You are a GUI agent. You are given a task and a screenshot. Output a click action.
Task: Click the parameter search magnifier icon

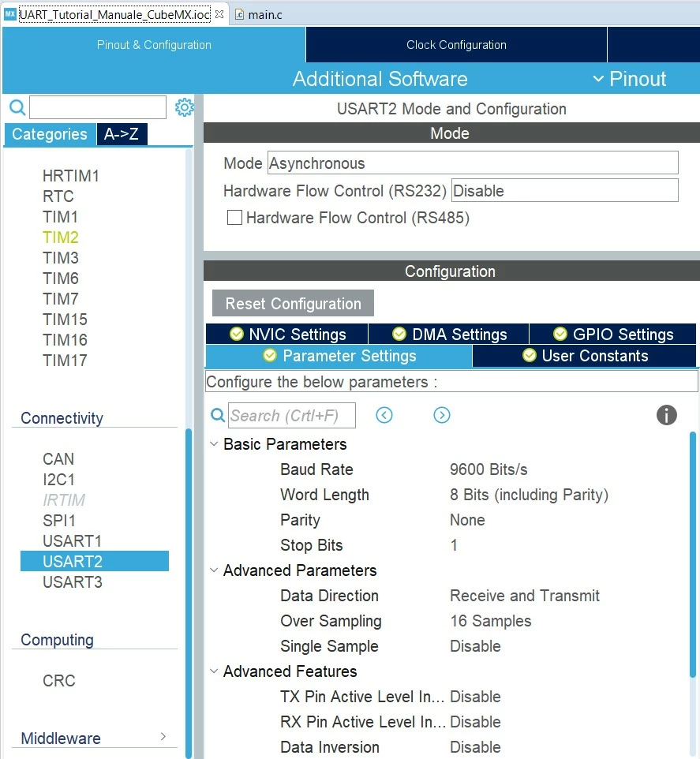(x=217, y=415)
